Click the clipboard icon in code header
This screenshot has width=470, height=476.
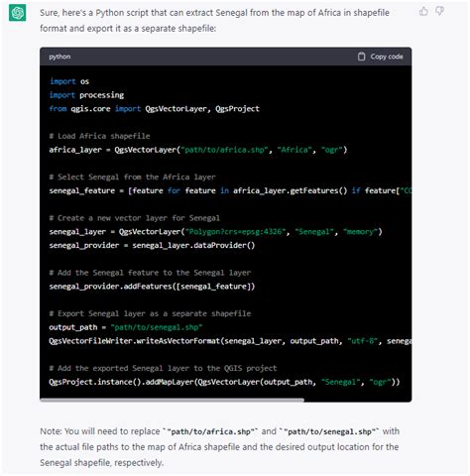361,57
